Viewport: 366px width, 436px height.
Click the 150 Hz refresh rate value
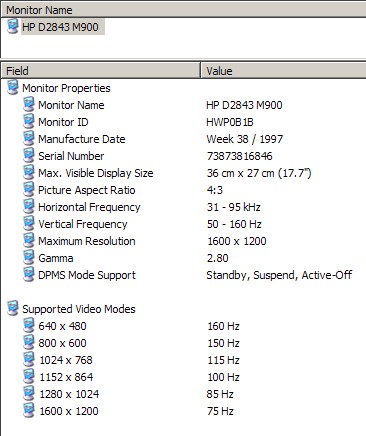pos(223,343)
